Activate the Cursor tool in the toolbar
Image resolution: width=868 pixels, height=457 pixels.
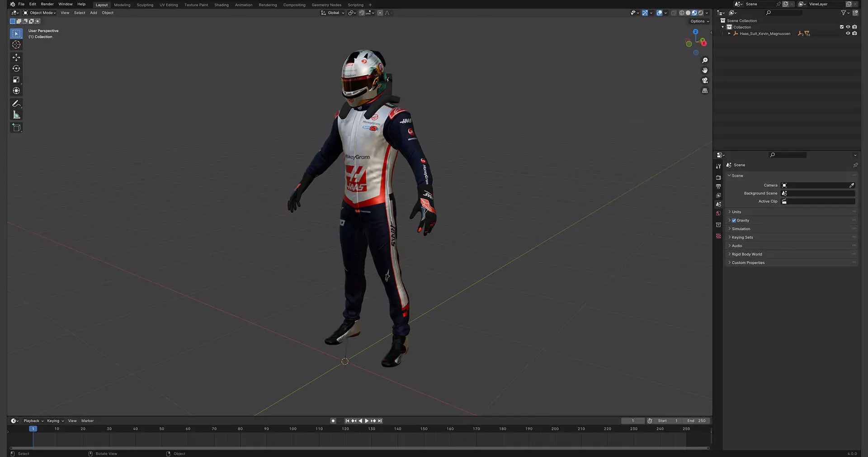(16, 45)
